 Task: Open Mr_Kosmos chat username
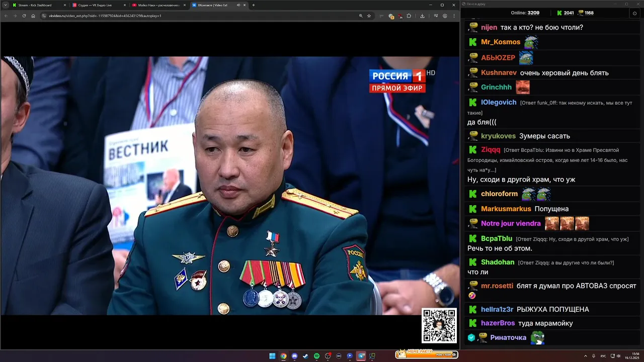coord(501,42)
